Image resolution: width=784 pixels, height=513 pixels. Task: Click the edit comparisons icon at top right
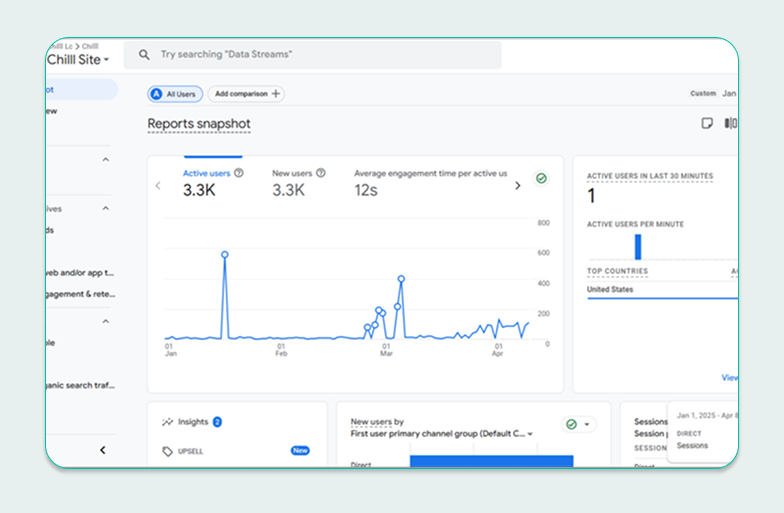731,124
